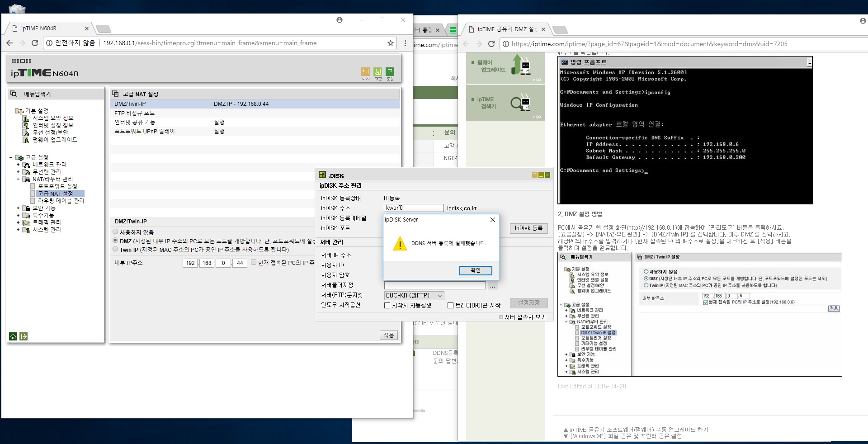
Task: Click the 적용 button in the router DMZ settings
Action: tap(389, 335)
